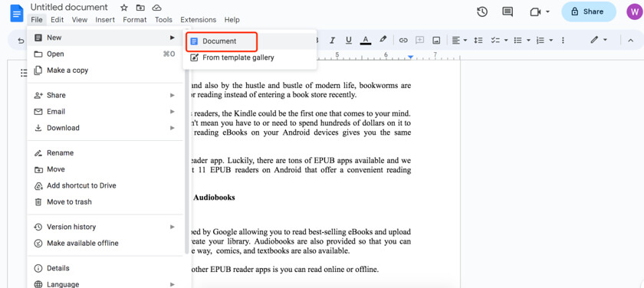Open the line spacing options
The width and height of the screenshot is (644, 288).
(478, 40)
